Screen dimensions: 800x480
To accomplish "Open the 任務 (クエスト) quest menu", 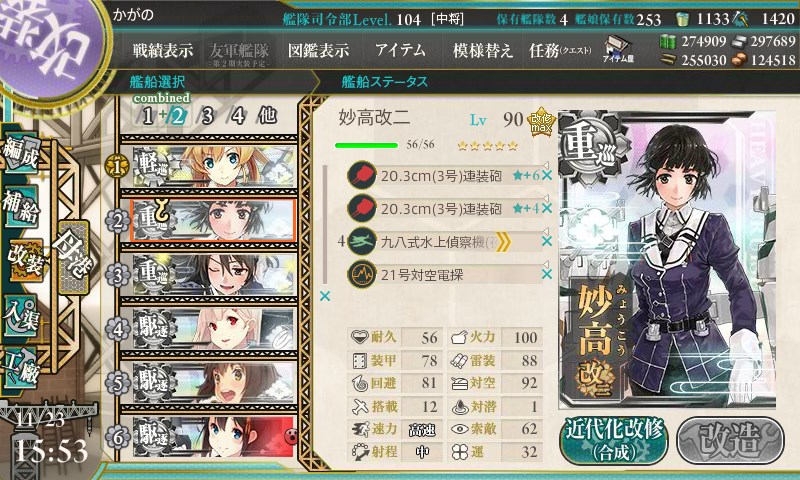I will coord(560,50).
